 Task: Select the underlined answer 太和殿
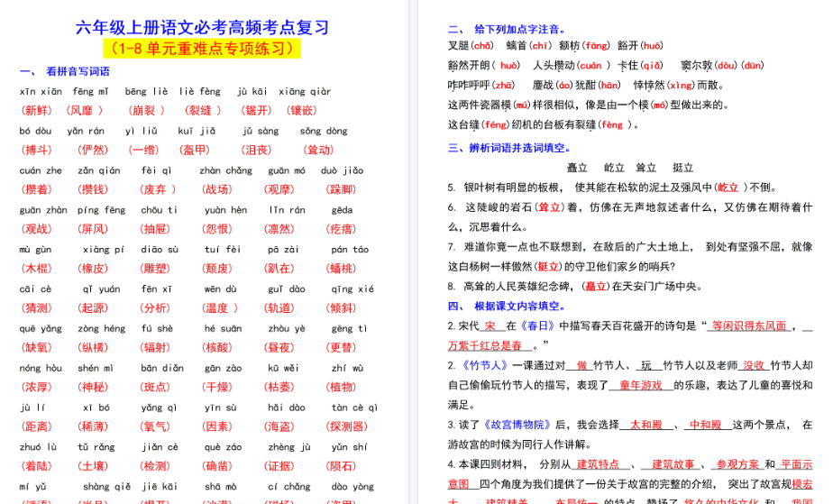[646, 425]
